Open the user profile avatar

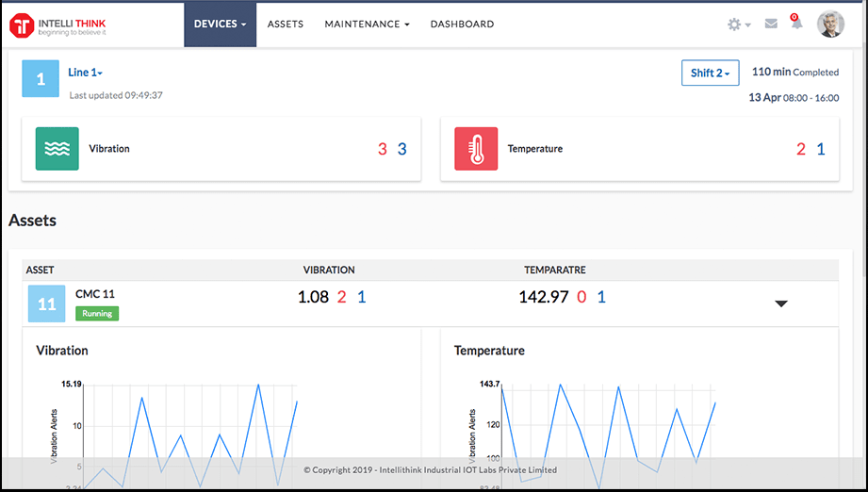829,25
